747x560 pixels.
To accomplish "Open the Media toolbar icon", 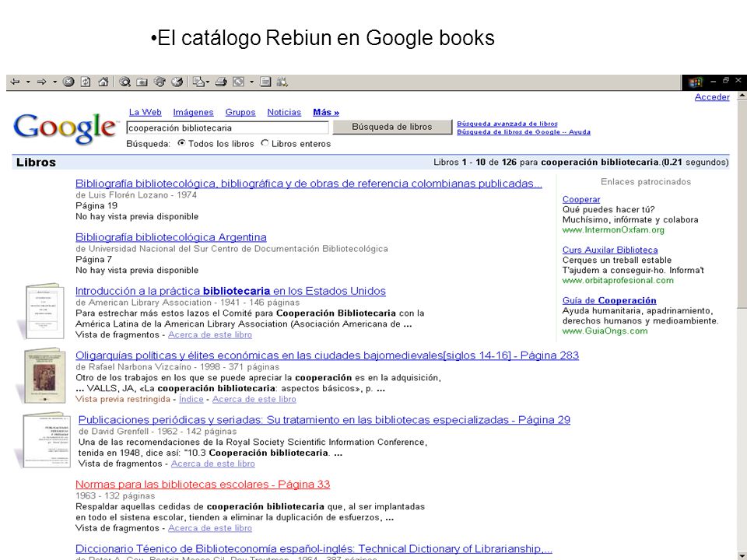I will tap(160, 82).
